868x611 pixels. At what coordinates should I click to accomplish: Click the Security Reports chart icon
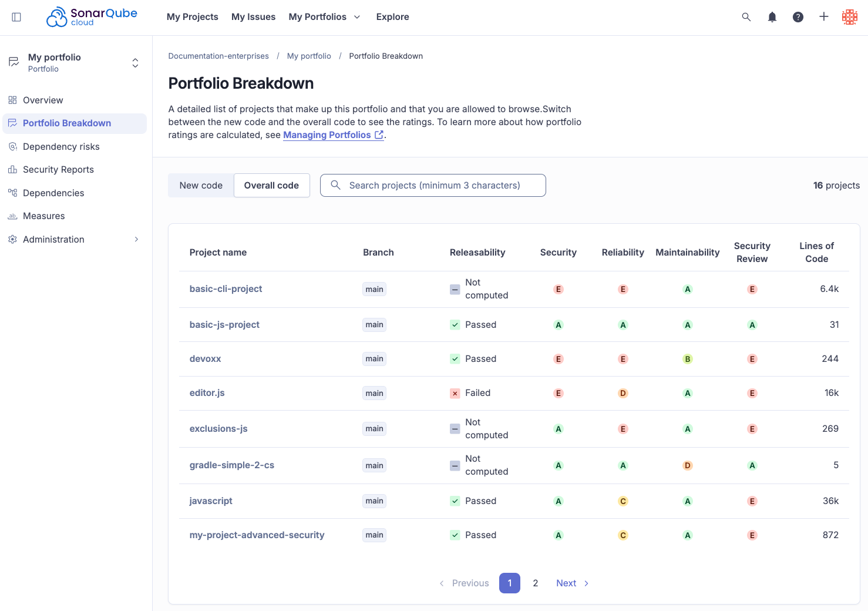pos(12,170)
